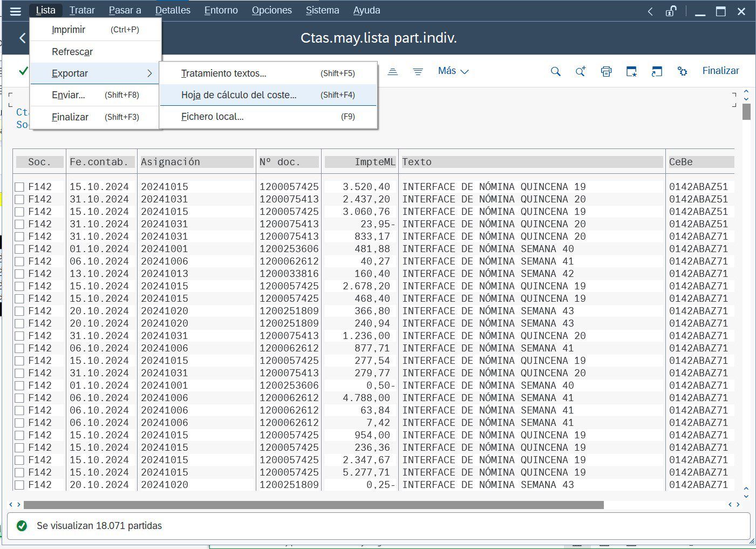Image resolution: width=756 pixels, height=549 pixels.
Task: Click the Finalizar button in toolbar
Action: 720,71
